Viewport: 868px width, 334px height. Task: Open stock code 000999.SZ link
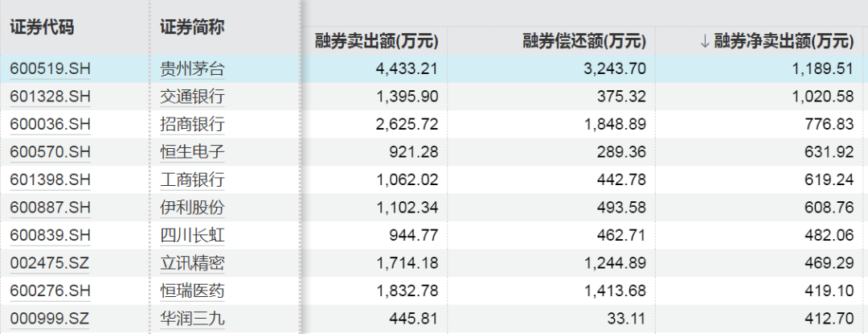[x=50, y=319]
